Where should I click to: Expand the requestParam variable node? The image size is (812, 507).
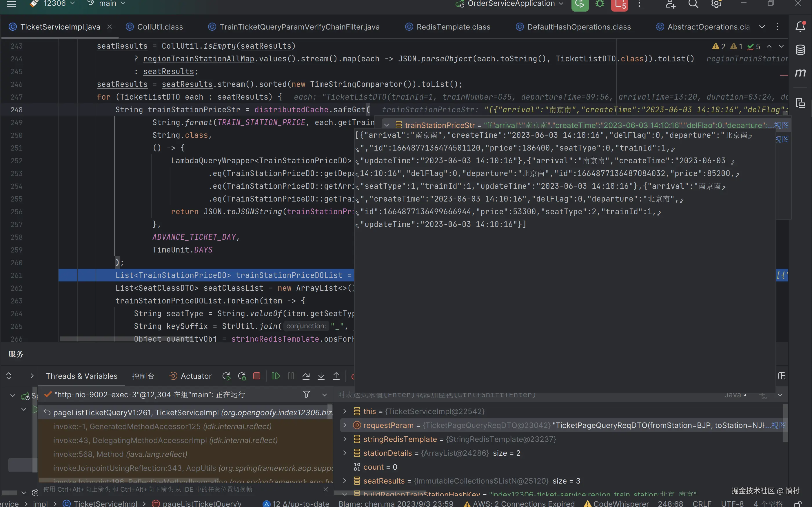344,425
